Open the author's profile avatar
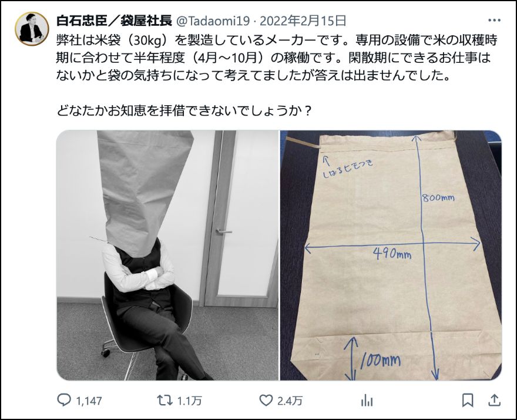 pos(32,29)
